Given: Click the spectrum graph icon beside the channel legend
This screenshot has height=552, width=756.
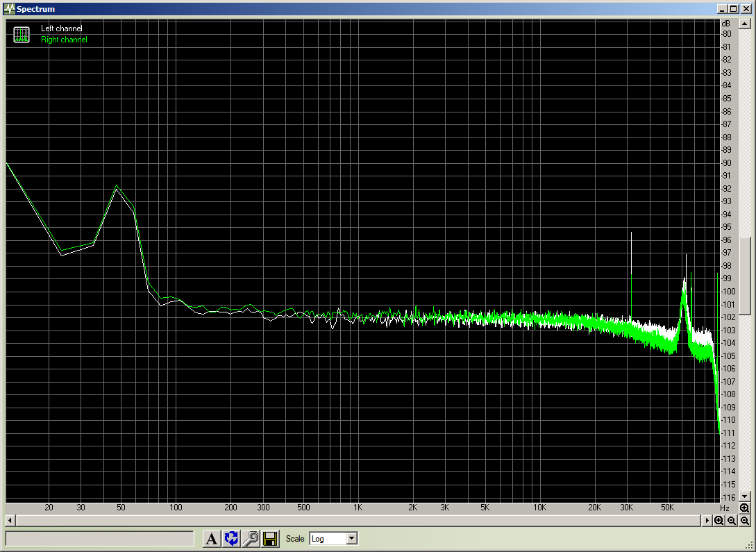Looking at the screenshot, I should 22,35.
